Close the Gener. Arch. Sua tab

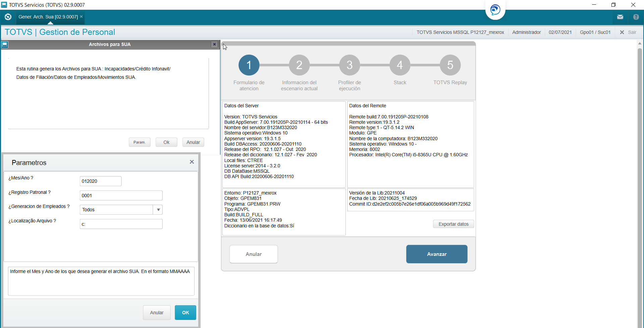(81, 16)
